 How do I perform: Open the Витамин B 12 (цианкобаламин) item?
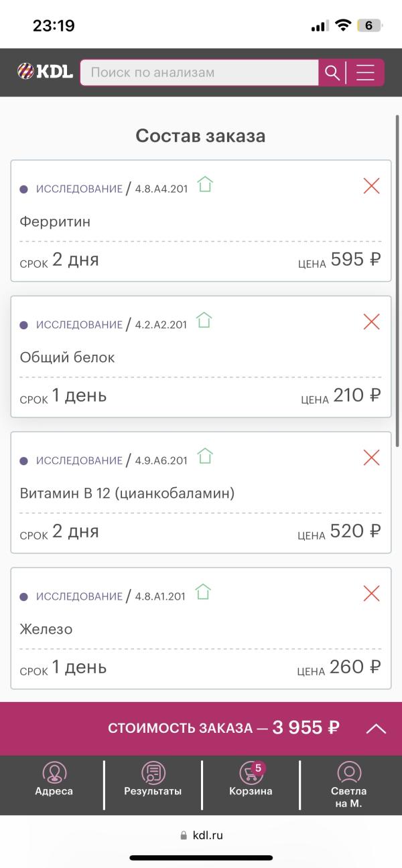pos(127,493)
